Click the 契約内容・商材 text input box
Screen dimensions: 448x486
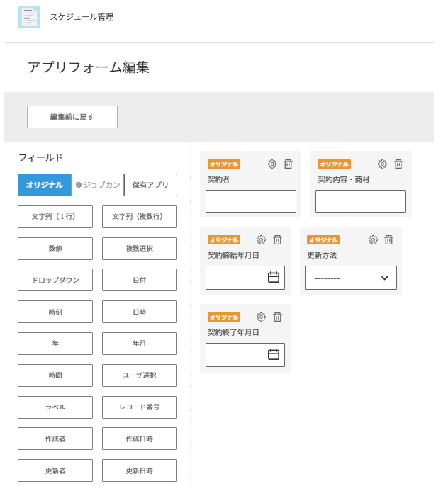pyautogui.click(x=361, y=201)
